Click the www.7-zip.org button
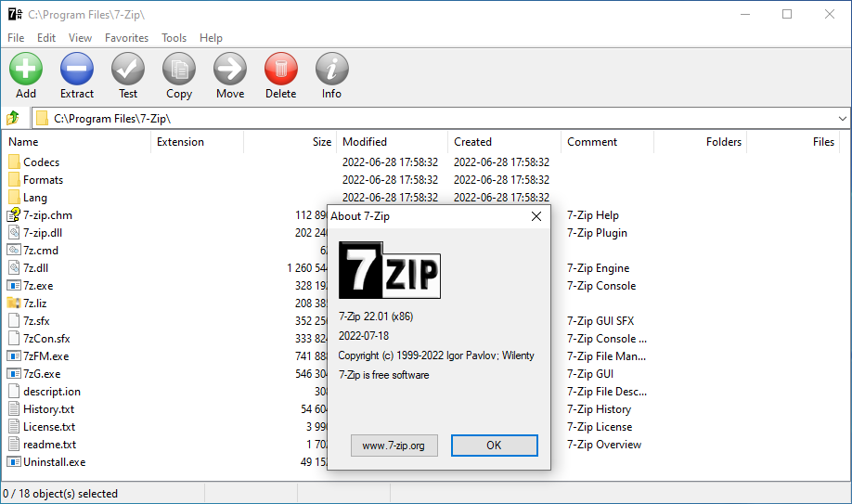This screenshot has width=852, height=504. point(394,446)
